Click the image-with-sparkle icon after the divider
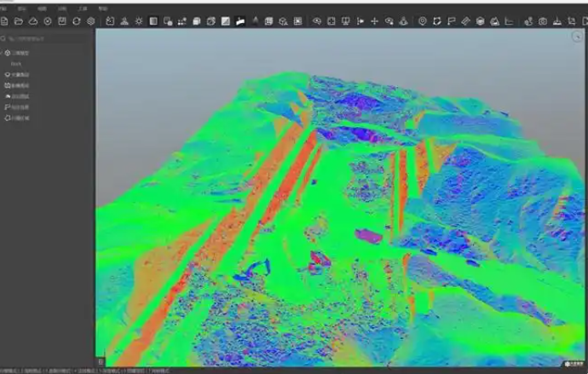588x374 pixels. pyautogui.click(x=110, y=21)
